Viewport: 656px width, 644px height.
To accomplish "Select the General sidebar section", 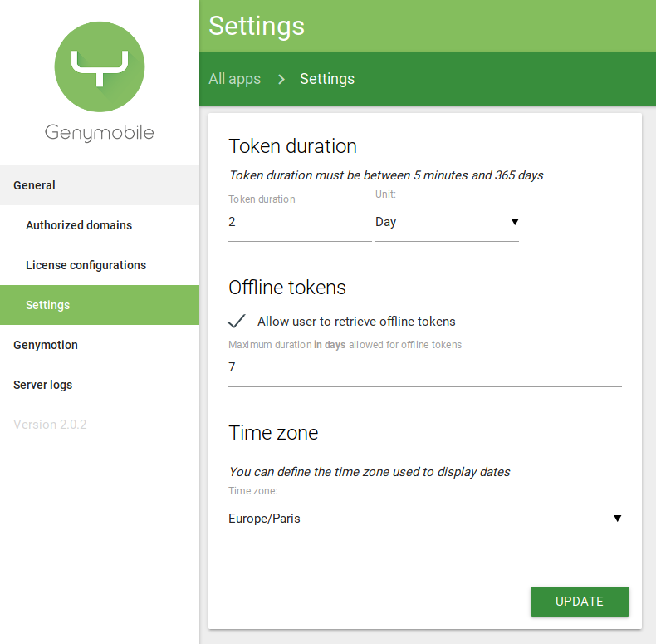I will pyautogui.click(x=35, y=185).
